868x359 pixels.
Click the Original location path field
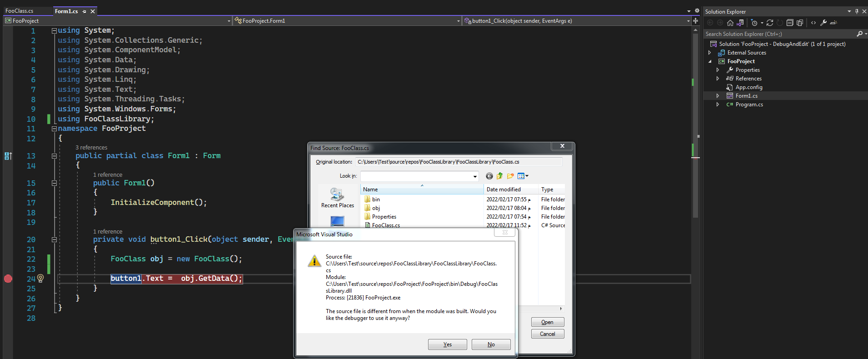pyautogui.click(x=459, y=162)
